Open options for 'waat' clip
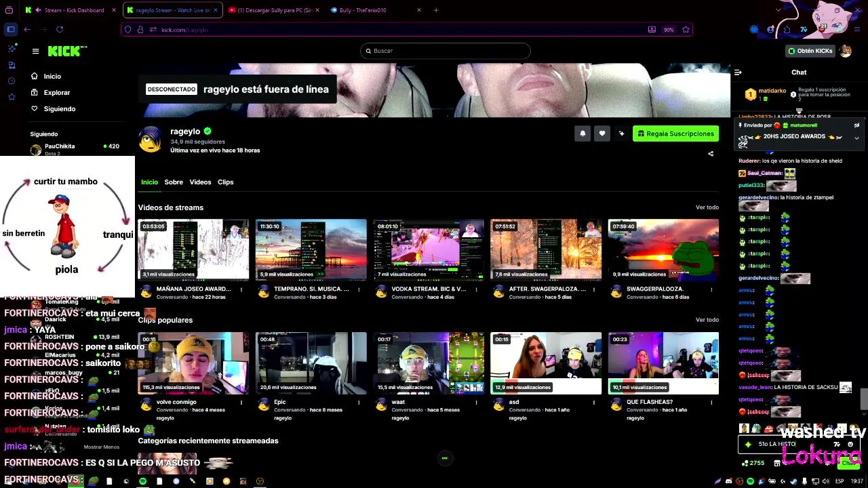 click(x=476, y=403)
